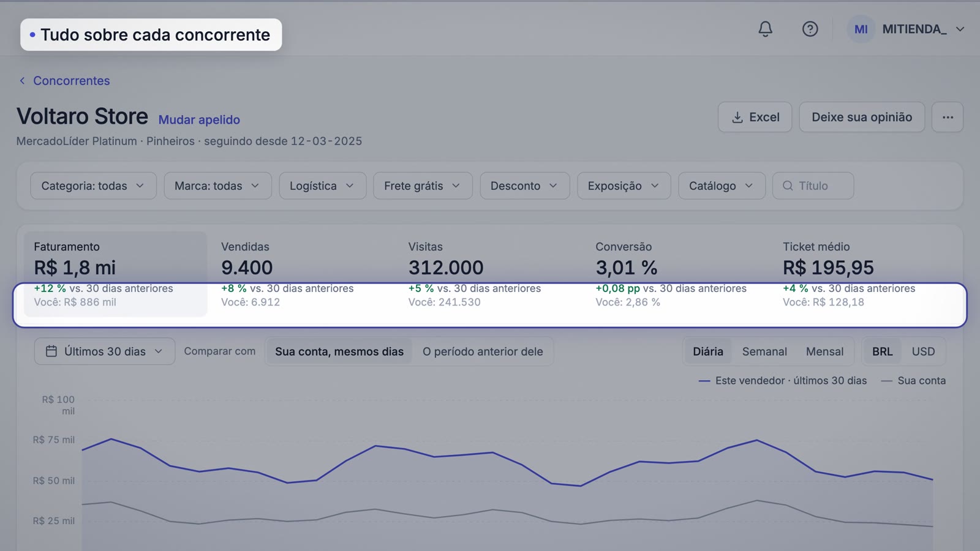Switch chart to Semanal view
This screenshot has width=980, height=551.
click(764, 351)
